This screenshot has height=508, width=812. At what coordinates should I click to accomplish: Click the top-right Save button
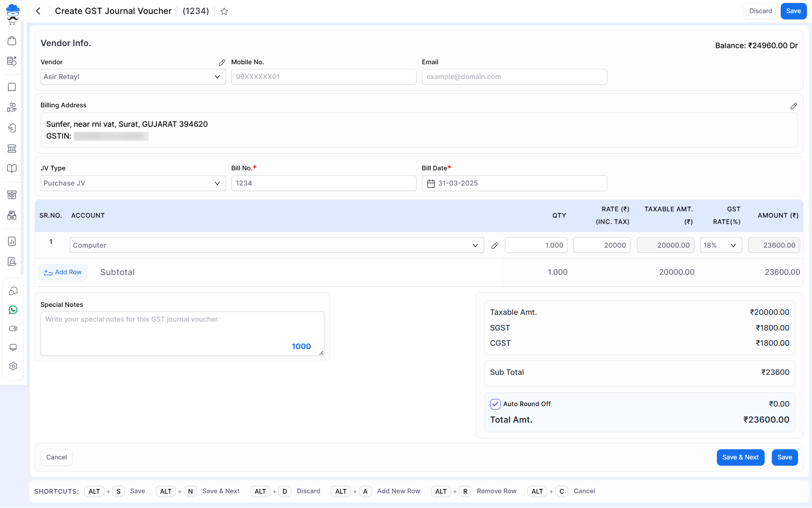tap(793, 11)
